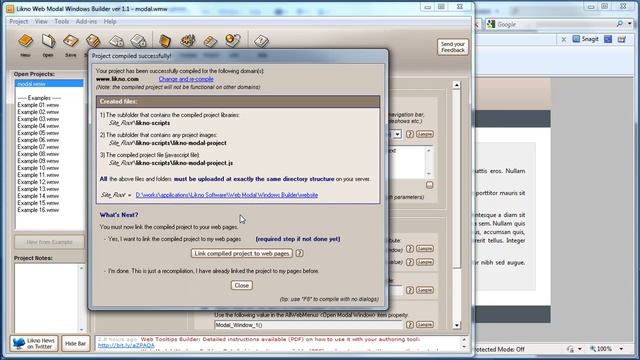The image size is (640, 360).
Task: Click the Save toolbar icon
Action: 71,41
